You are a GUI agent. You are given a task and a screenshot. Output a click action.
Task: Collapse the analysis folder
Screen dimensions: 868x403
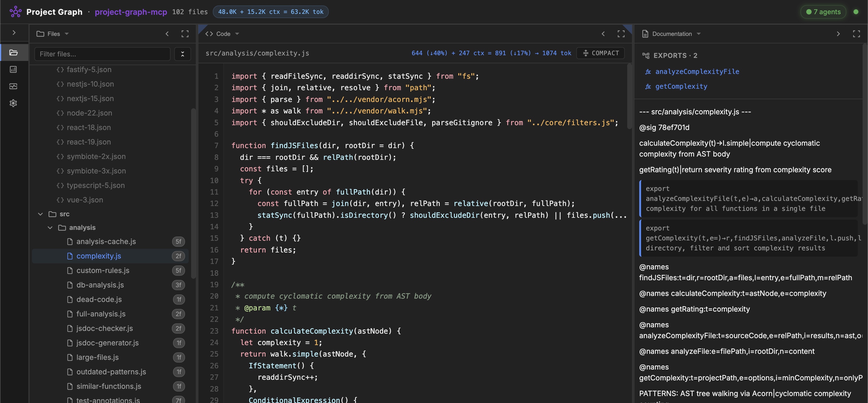coord(50,228)
